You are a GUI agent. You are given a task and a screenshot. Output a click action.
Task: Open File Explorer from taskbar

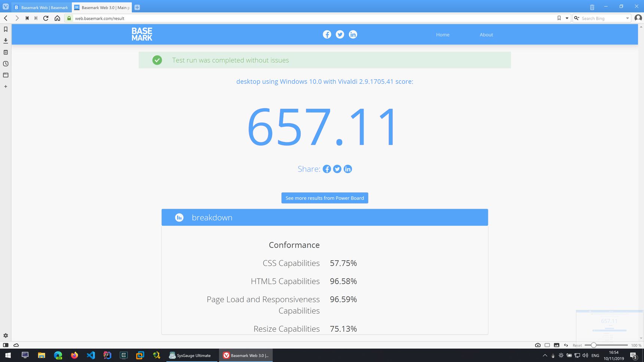(x=42, y=355)
